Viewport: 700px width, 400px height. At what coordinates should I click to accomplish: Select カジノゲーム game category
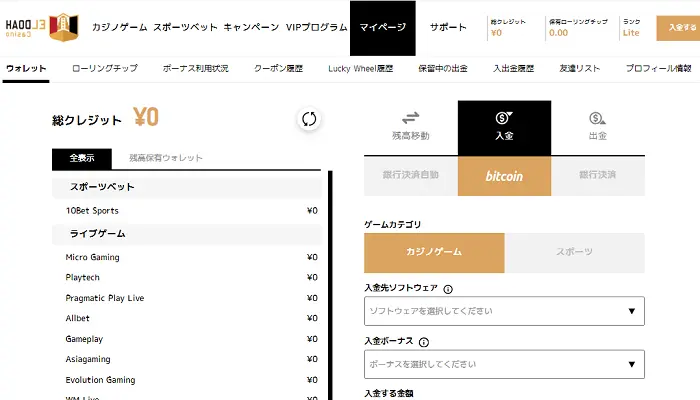click(434, 253)
